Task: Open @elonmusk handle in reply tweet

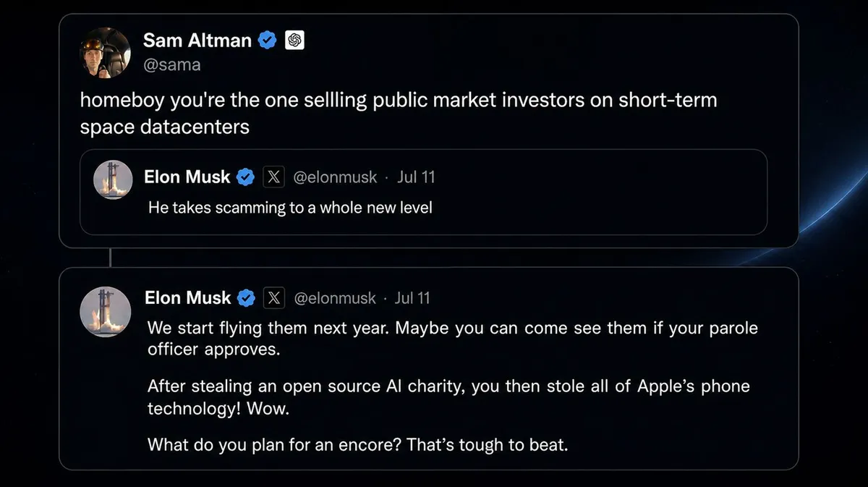Action: click(x=335, y=298)
